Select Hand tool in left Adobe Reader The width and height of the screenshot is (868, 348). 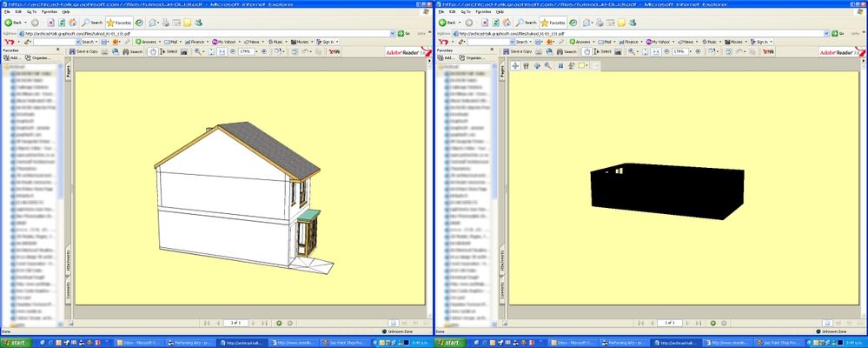coord(153,51)
